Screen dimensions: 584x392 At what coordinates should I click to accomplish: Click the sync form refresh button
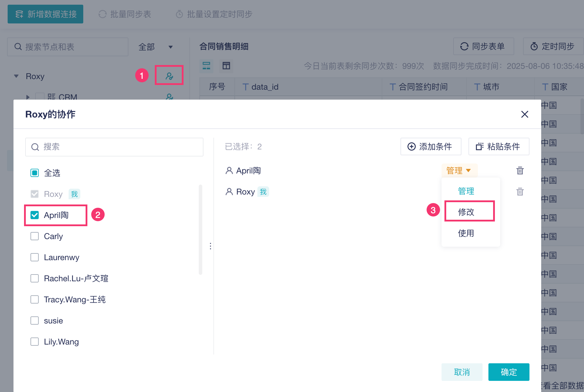tap(483, 46)
